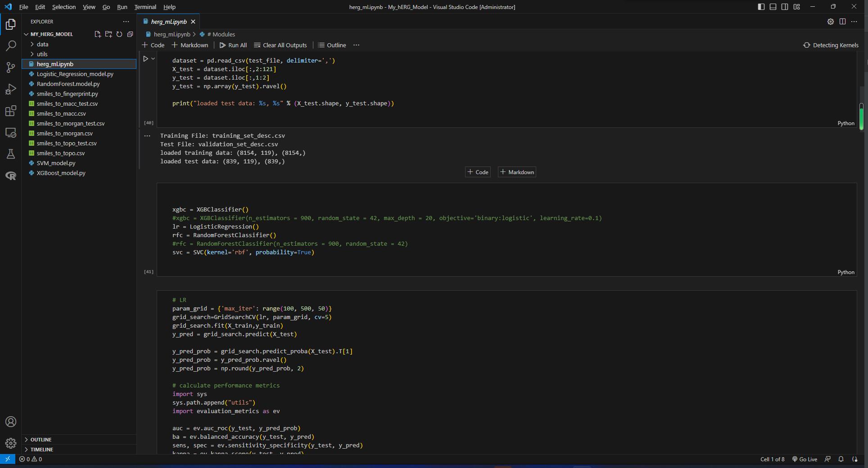868x468 pixels.
Task: Open the Extensions view
Action: (11, 111)
